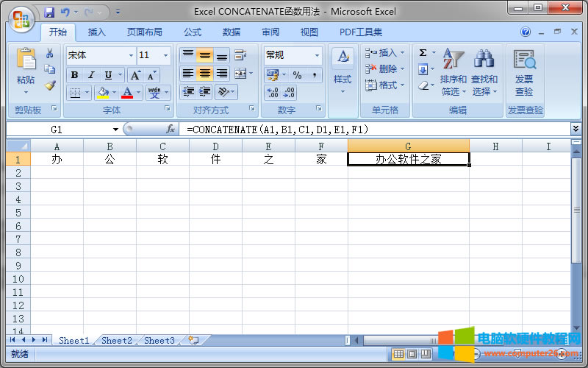Click vertical scrollbar down arrow
Screen dimensions: 588x368
coord(576,328)
